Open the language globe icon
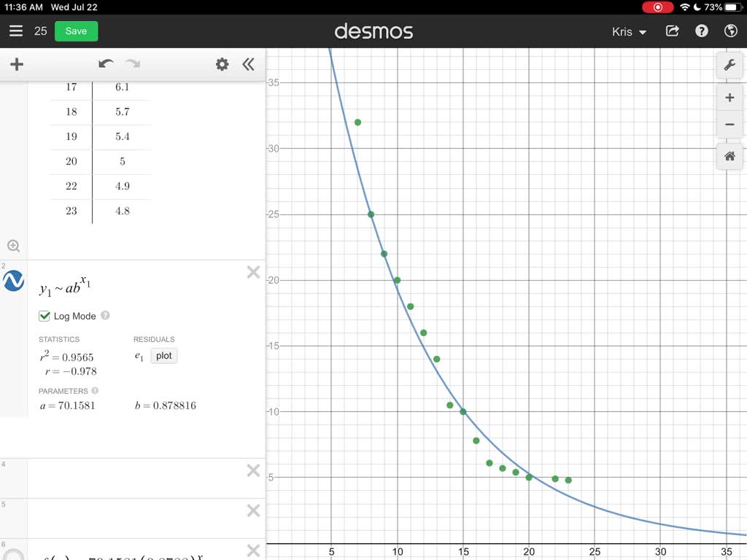747x560 pixels. pos(731,31)
